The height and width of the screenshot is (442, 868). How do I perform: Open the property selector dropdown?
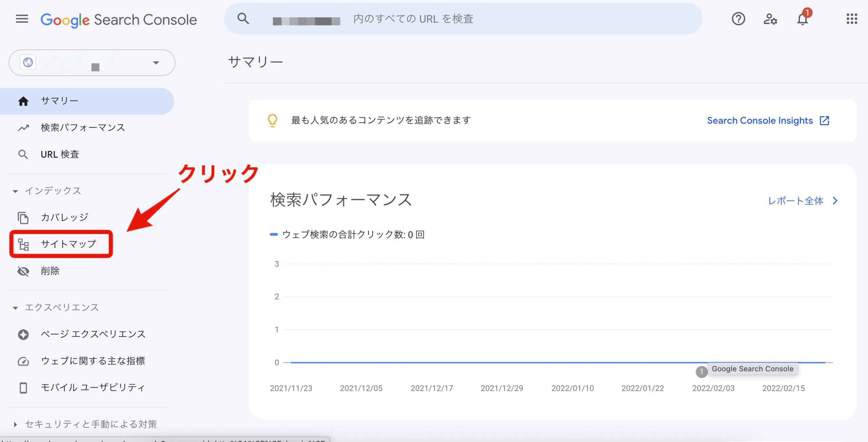point(92,63)
